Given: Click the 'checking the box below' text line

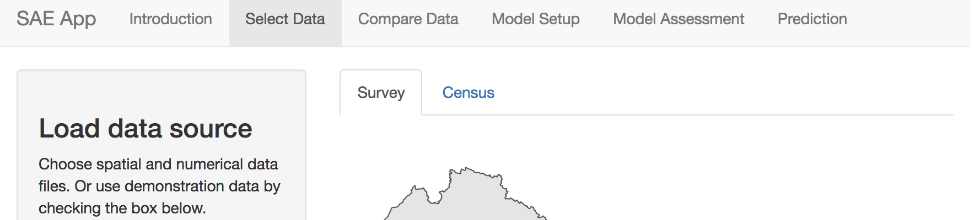Looking at the screenshot, I should [x=122, y=208].
